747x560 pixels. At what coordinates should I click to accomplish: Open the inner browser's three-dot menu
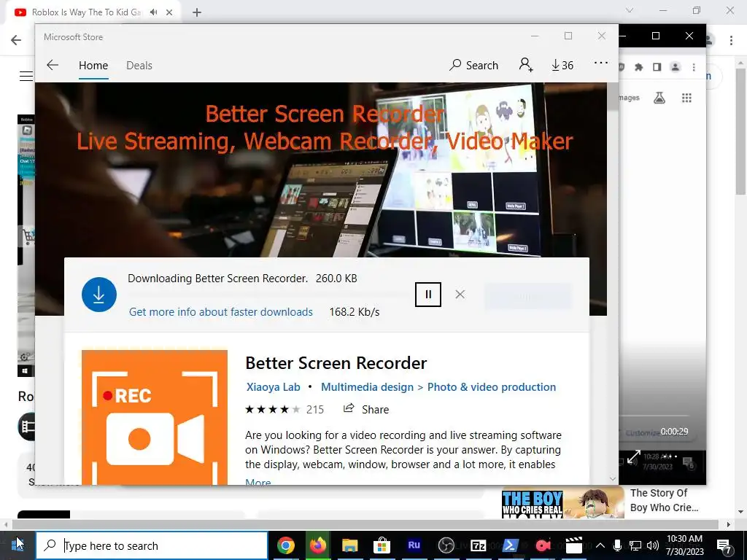pos(694,67)
